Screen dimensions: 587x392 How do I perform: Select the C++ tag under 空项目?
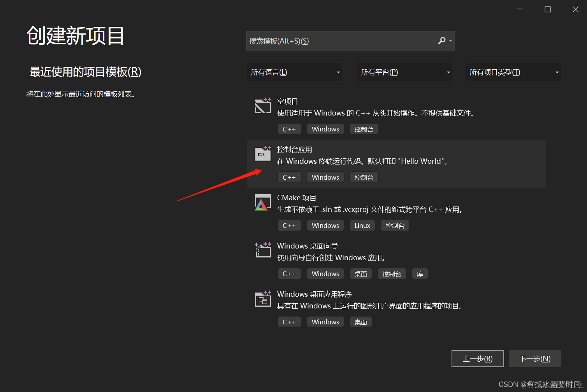tap(289, 129)
